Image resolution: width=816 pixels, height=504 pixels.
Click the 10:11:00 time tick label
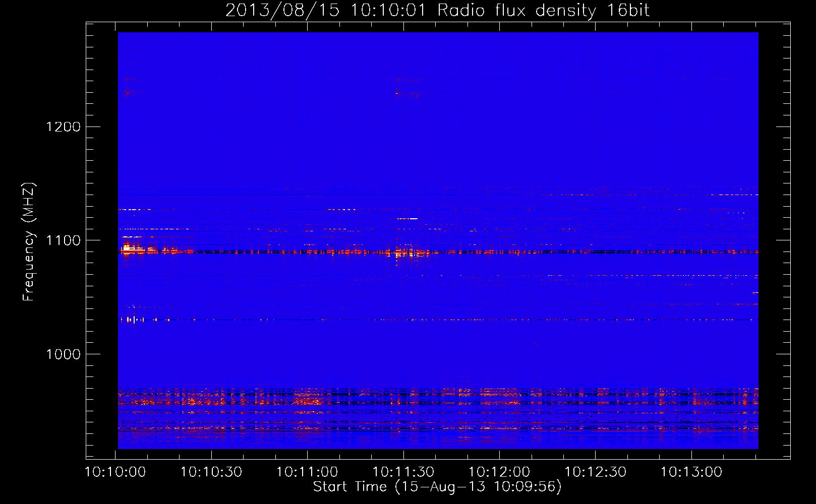307,472
